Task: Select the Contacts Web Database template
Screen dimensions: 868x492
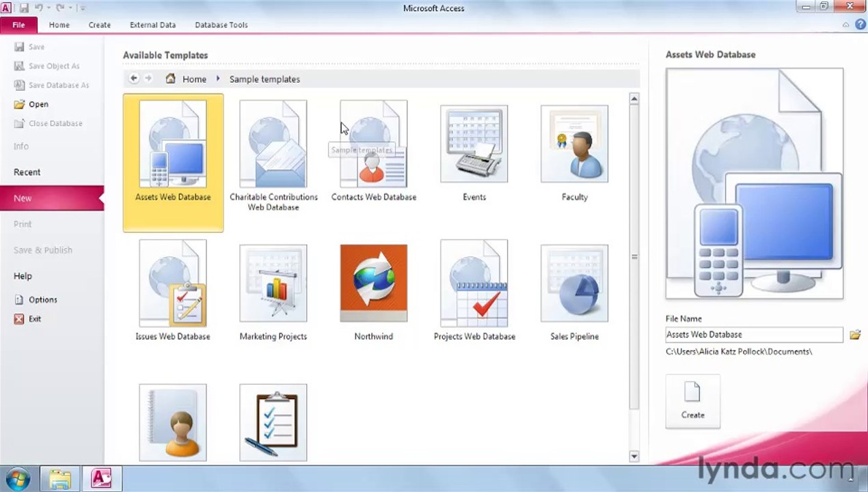Action: pos(374,152)
